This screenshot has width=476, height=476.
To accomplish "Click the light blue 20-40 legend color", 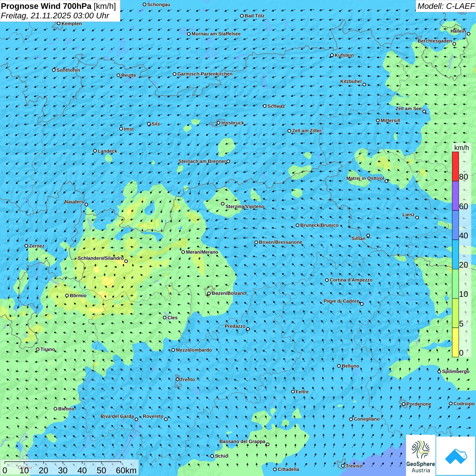I will (455, 255).
